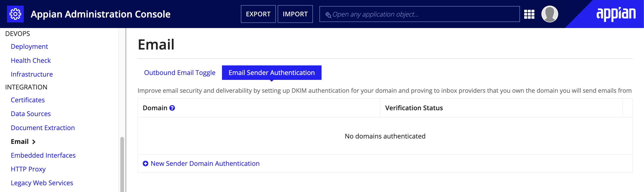Click the sidebar vertical scrollbar
The width and height of the screenshot is (644, 192).
(122, 164)
